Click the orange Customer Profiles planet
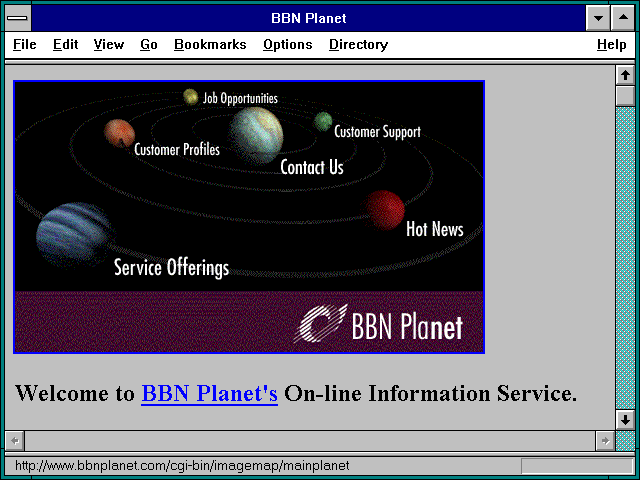This screenshot has height=480, width=640. point(119,133)
